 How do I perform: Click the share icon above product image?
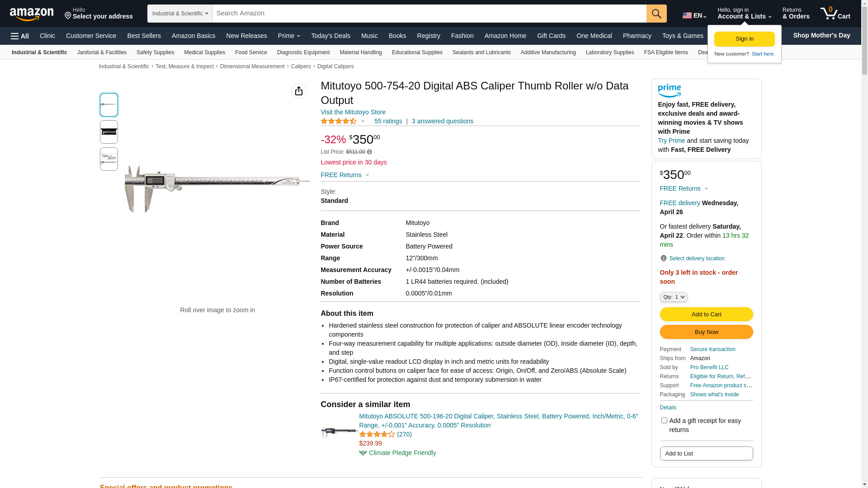coord(298,91)
